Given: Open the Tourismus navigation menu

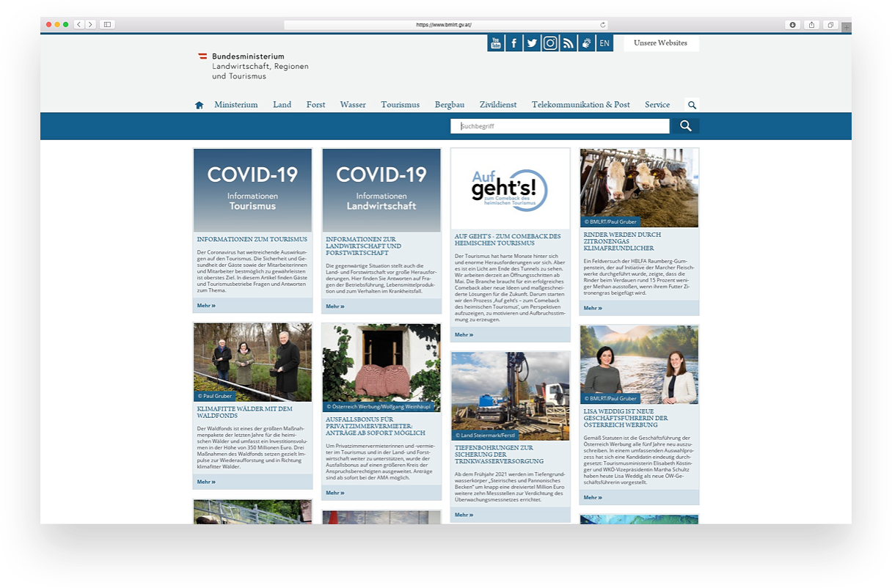Looking at the screenshot, I should click(x=400, y=105).
